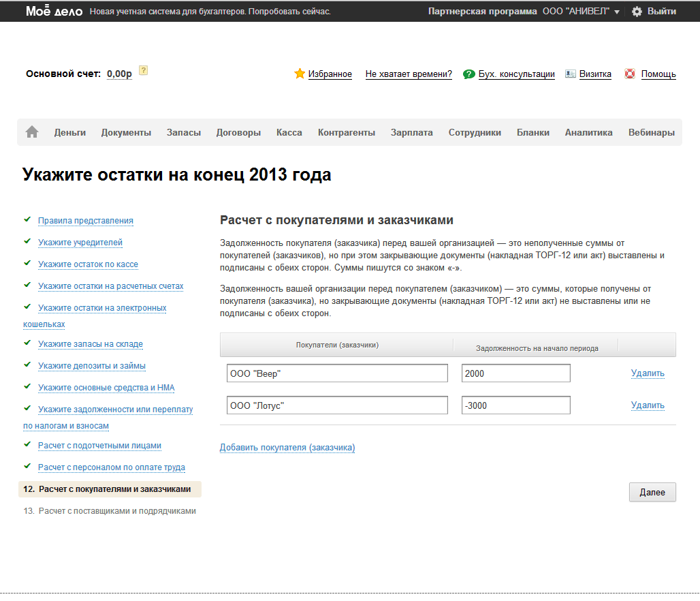The image size is (700, 601).
Task: Open the Визитка link
Action: click(x=595, y=74)
